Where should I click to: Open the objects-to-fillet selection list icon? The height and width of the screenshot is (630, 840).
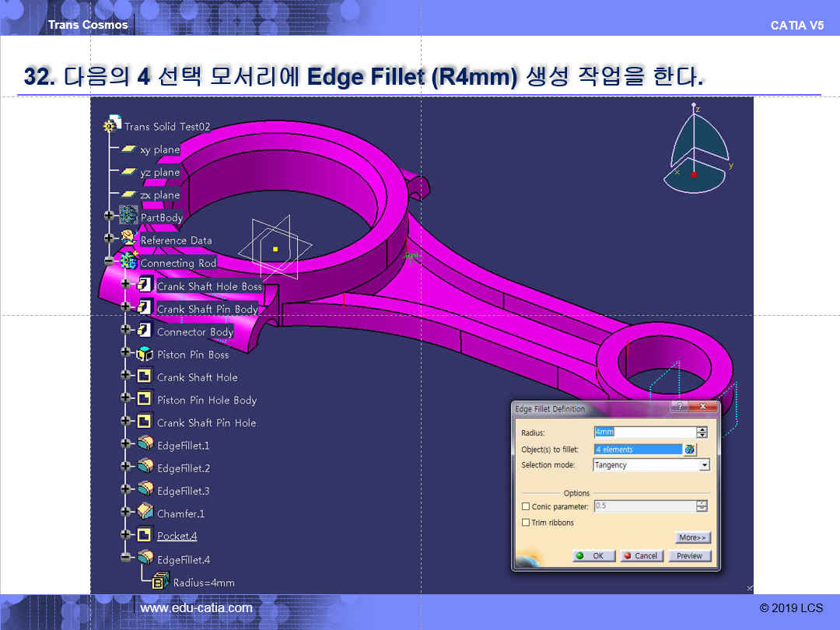(x=689, y=450)
